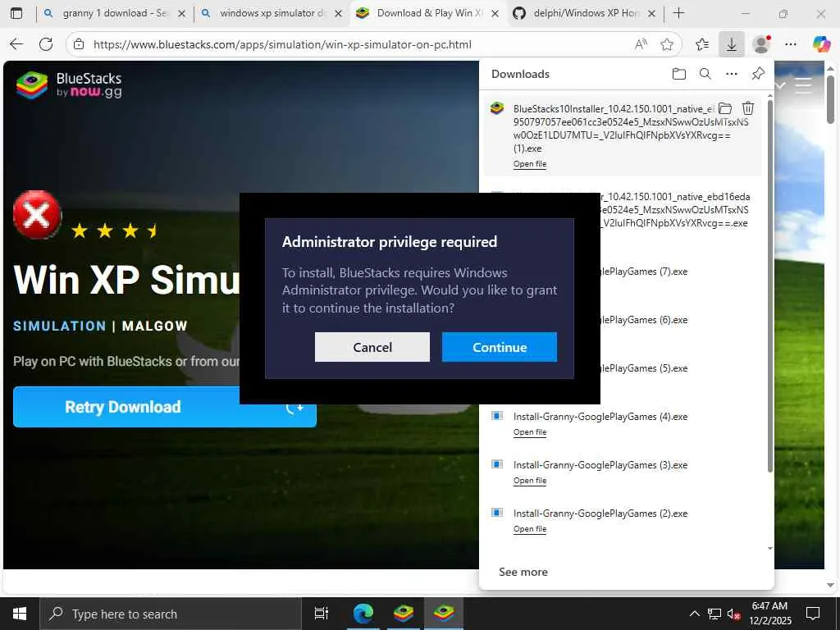Click the page vertical scrollbar
This screenshot has height=630, width=840.
point(830,99)
